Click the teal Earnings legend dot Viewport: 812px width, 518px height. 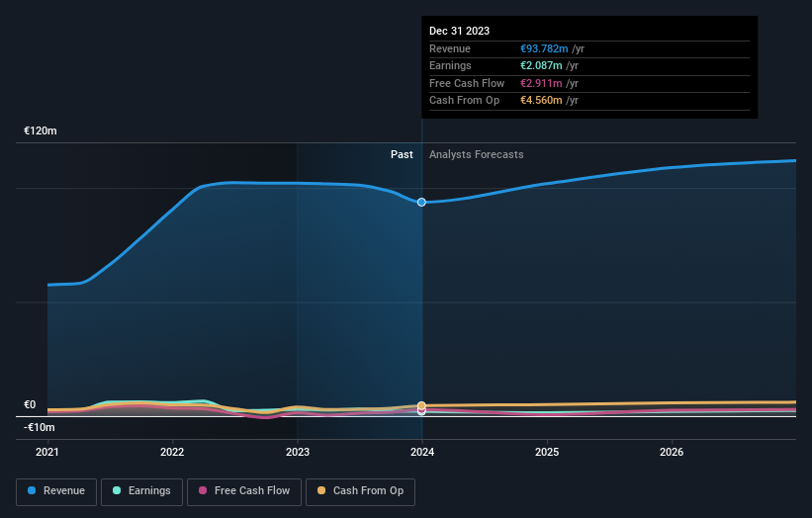coord(117,490)
